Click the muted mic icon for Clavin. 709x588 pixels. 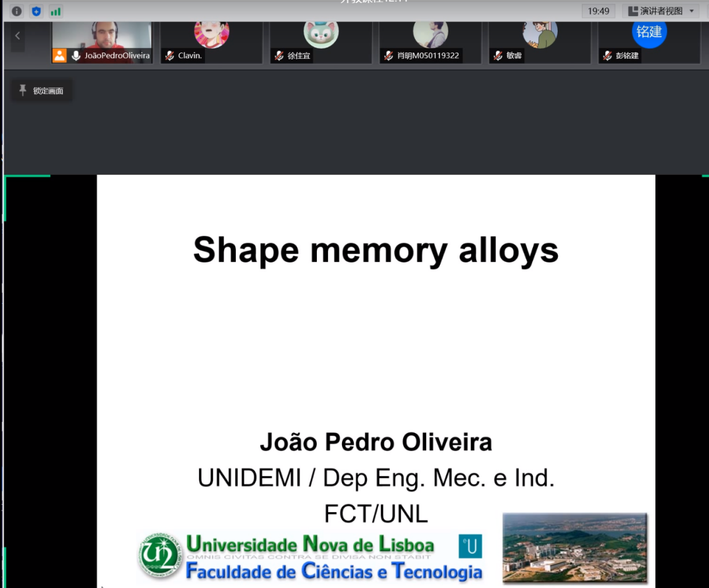pyautogui.click(x=169, y=56)
